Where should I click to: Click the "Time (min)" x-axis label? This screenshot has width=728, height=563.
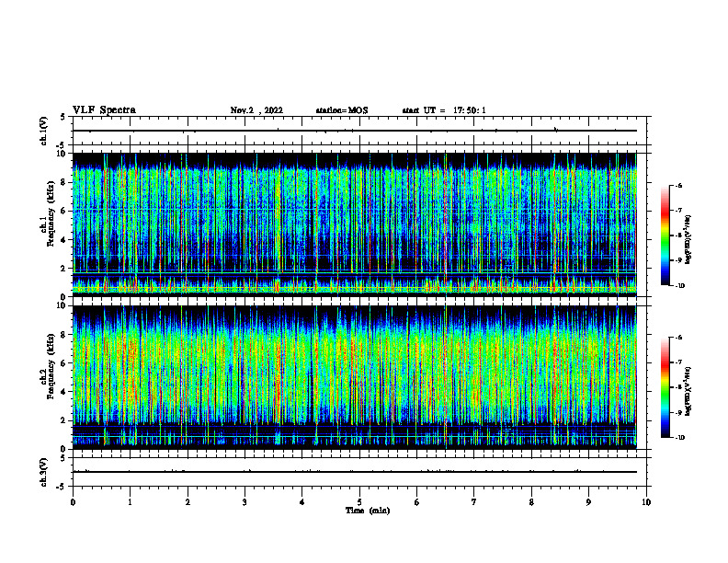[368, 511]
